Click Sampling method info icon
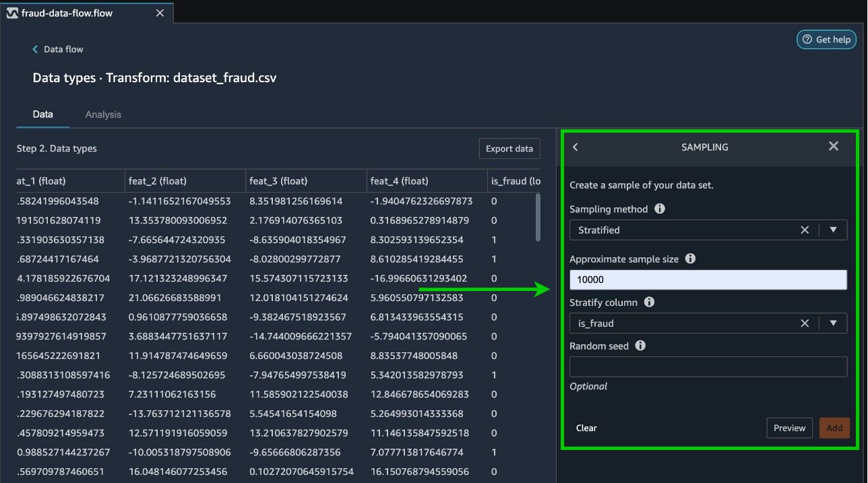The height and width of the screenshot is (483, 868). pos(660,209)
